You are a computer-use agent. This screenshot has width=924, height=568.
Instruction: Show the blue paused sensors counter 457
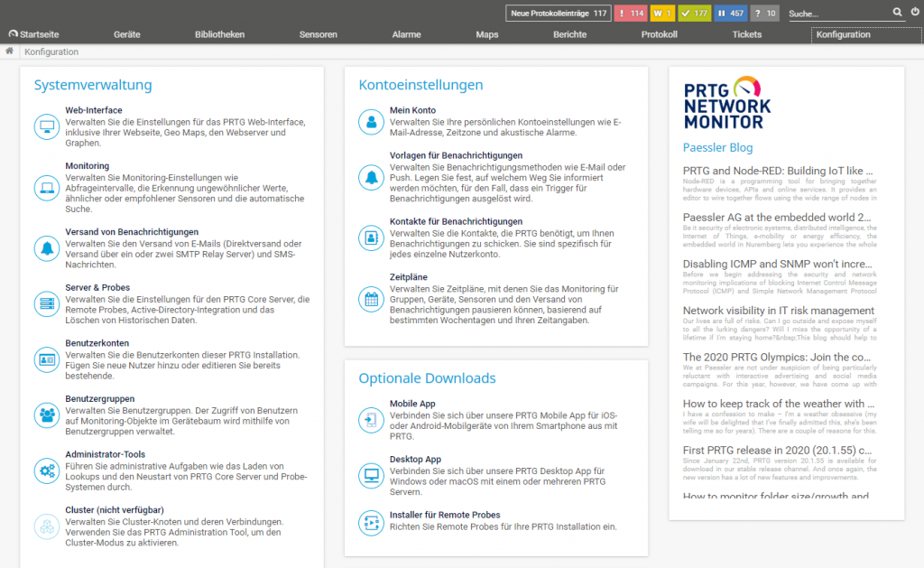click(x=729, y=14)
